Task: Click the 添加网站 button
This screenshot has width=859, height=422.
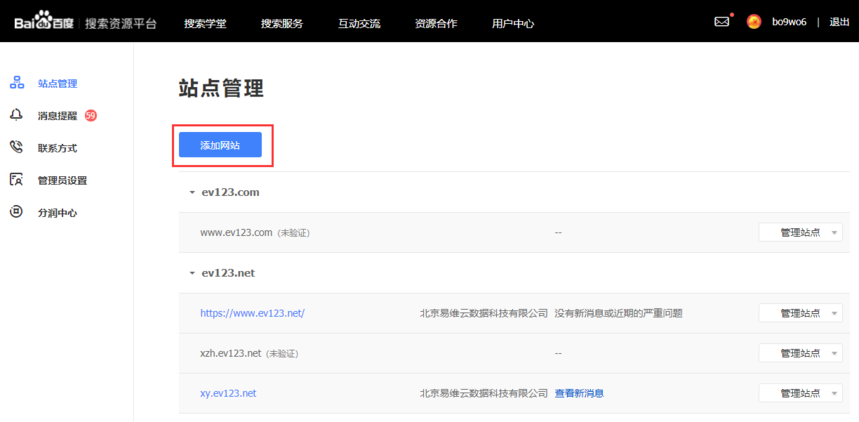Action: click(220, 145)
